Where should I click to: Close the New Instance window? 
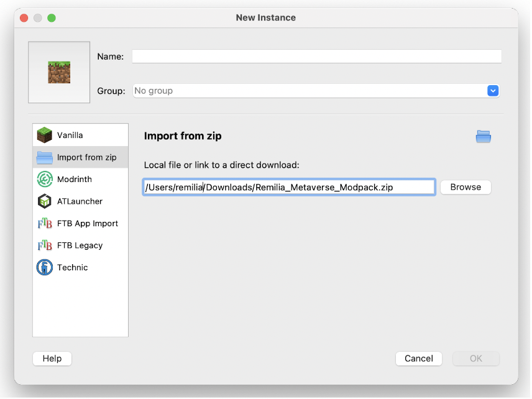click(x=24, y=17)
